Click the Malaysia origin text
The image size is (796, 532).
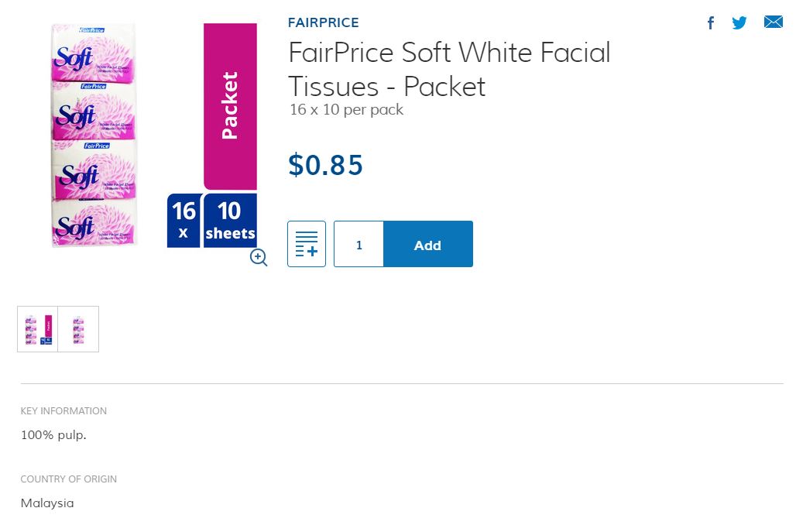click(47, 503)
